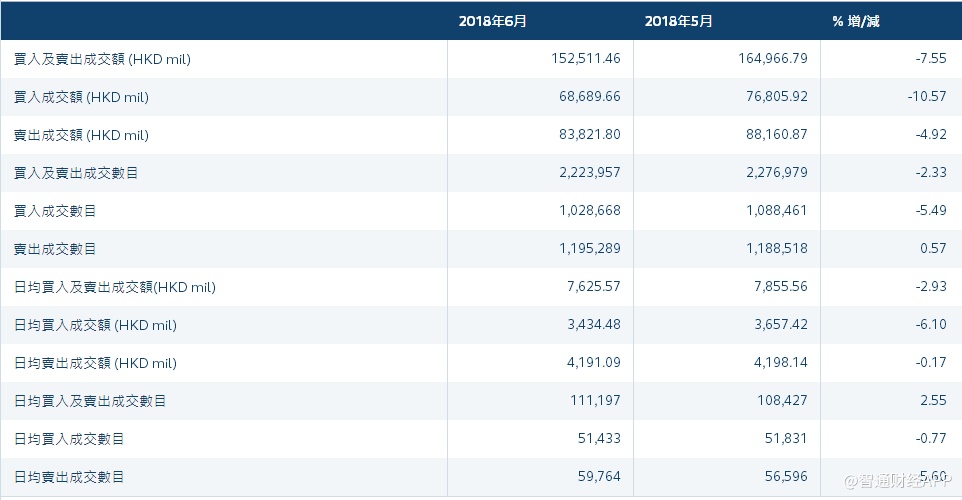Image resolution: width=962 pixels, height=500 pixels.
Task: Click the cell showing 152,511.46
Action: tap(585, 59)
